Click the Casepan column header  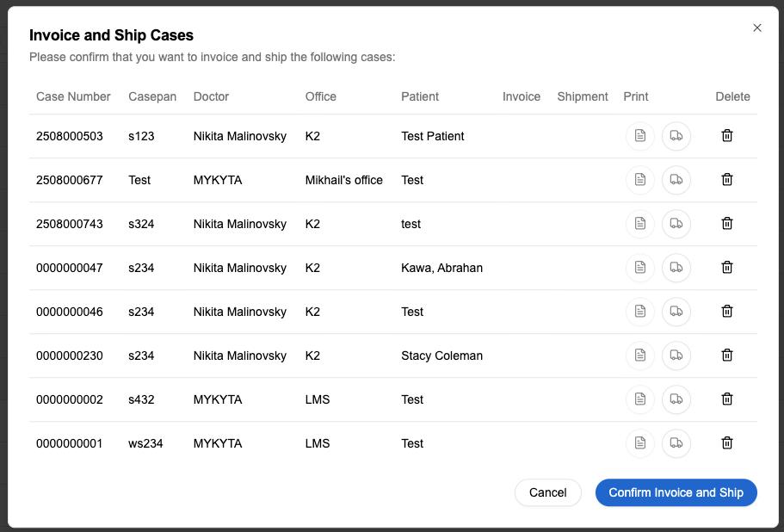pos(152,96)
